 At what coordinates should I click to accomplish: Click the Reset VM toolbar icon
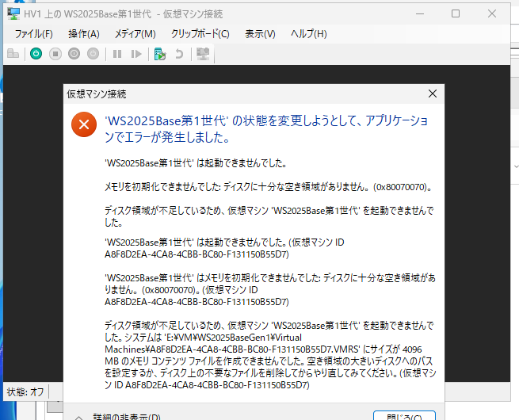pos(136,54)
